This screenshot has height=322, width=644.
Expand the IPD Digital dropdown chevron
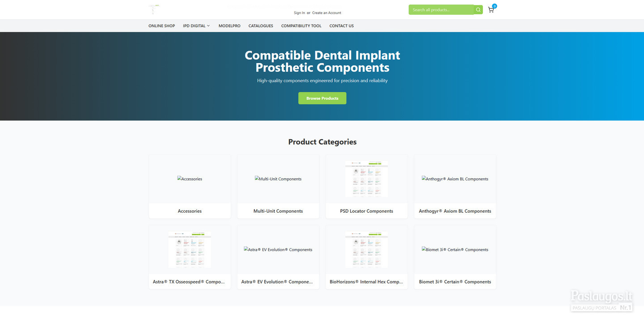pos(208,26)
